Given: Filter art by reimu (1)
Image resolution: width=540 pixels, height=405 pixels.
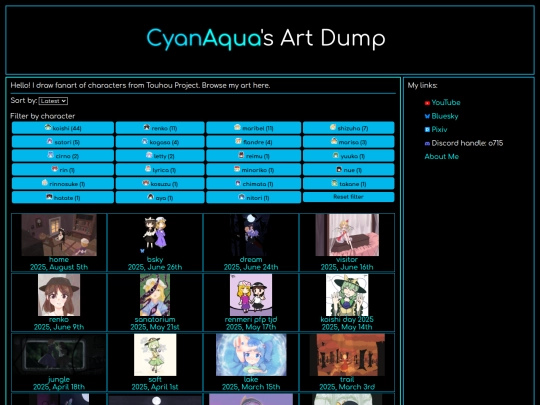Looking at the screenshot, I should [x=253, y=156].
